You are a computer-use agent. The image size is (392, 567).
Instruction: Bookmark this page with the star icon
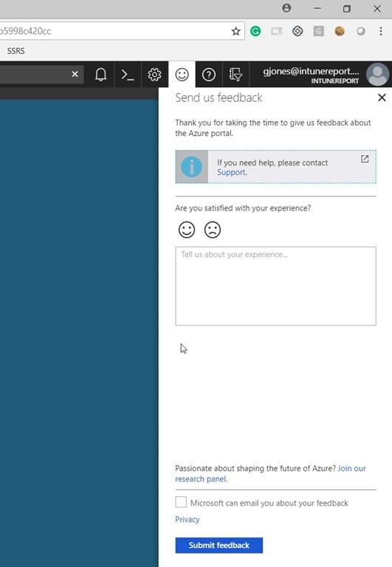coord(235,31)
